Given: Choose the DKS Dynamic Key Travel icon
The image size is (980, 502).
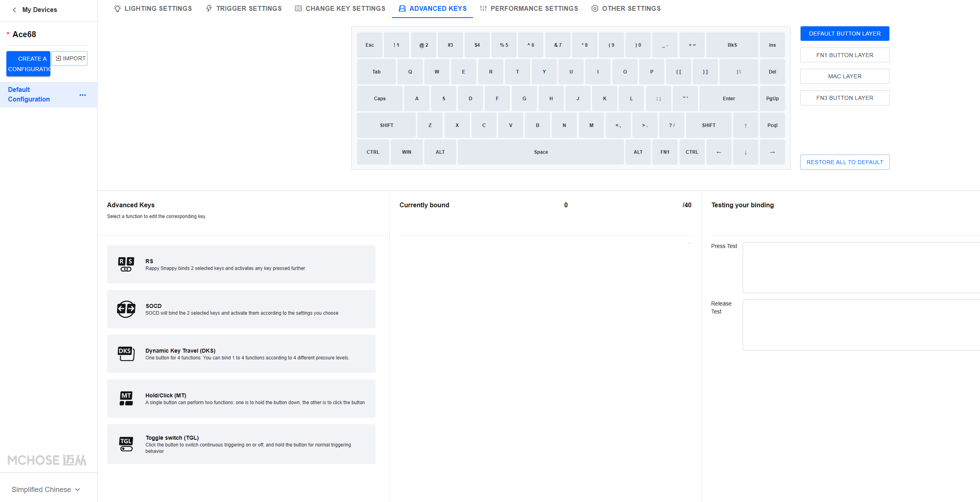Looking at the screenshot, I should point(126,354).
